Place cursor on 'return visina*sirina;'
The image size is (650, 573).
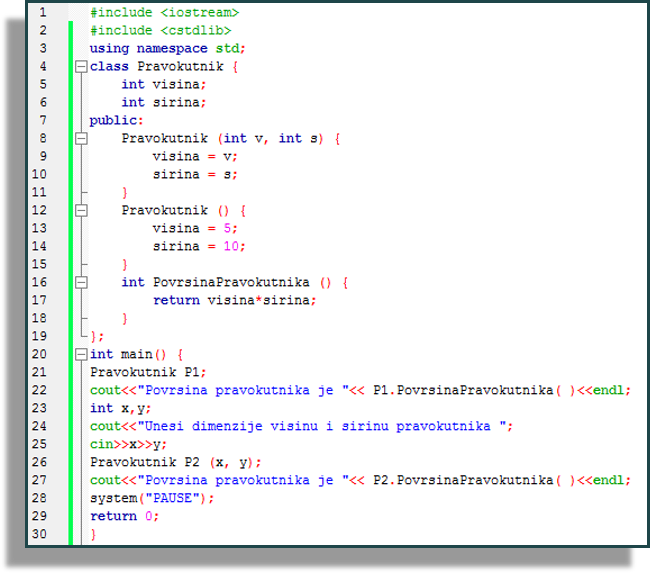click(x=234, y=300)
